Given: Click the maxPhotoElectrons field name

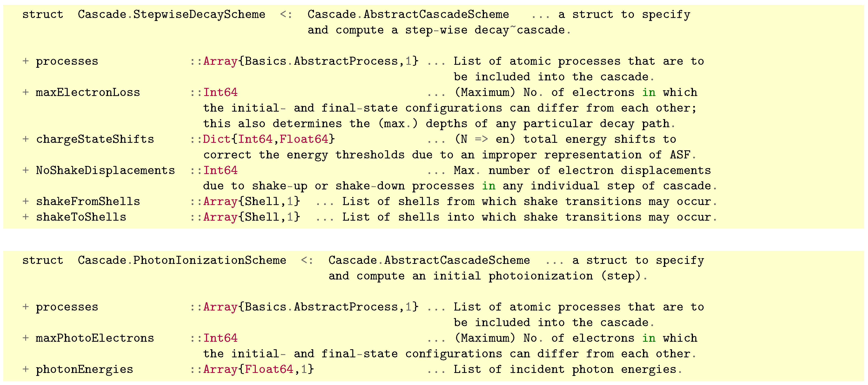Looking at the screenshot, I should tap(95, 338).
